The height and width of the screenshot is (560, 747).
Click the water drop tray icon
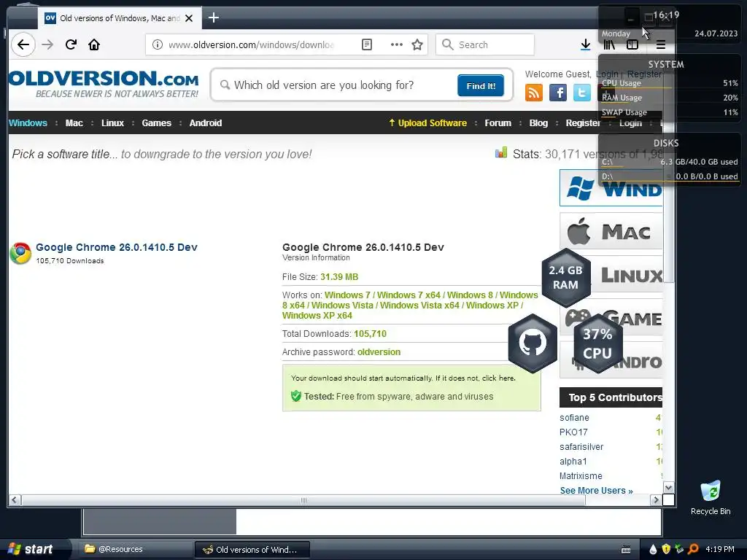[653, 550]
